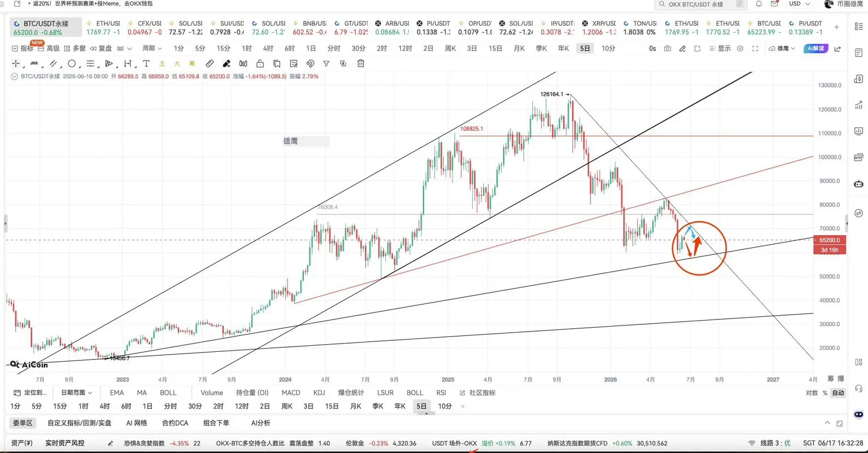
Task: Focus the OKX BTC/USDT 永续 search field
Action: 701,4
